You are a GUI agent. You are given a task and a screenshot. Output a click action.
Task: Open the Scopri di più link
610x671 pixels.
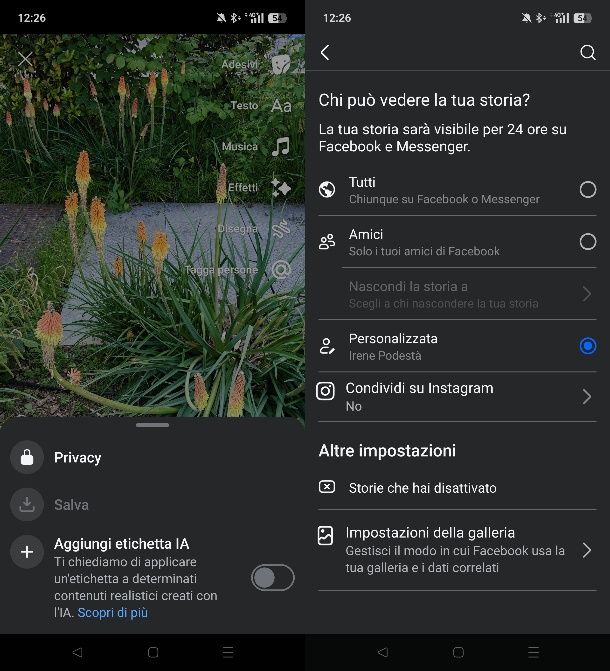coord(112,612)
